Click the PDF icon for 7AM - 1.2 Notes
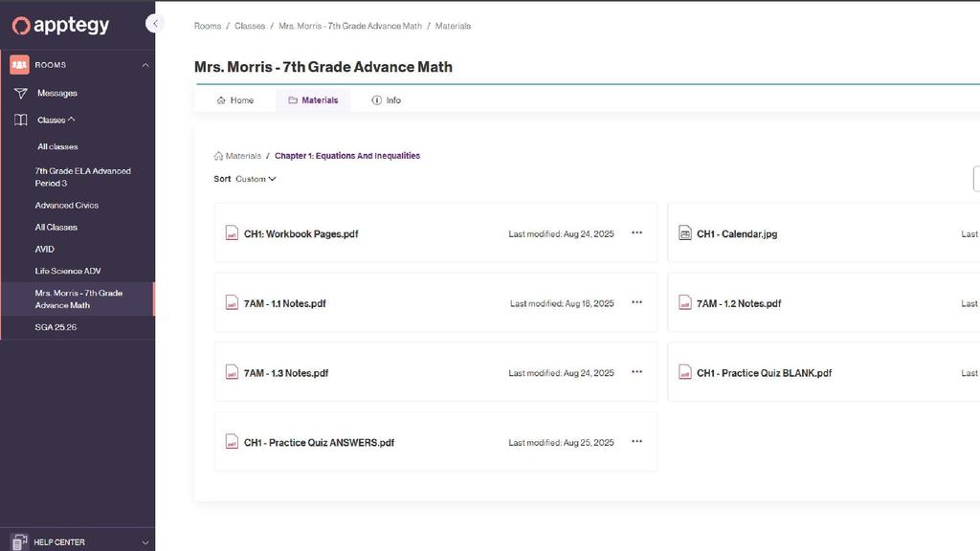 [685, 302]
